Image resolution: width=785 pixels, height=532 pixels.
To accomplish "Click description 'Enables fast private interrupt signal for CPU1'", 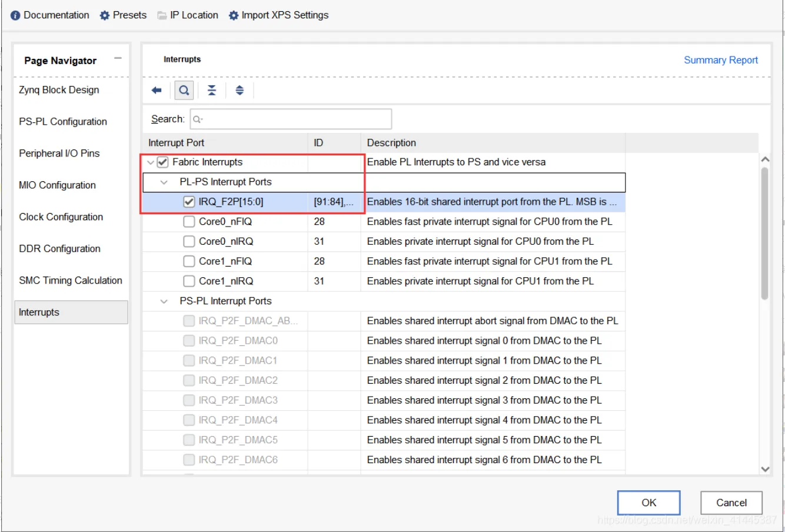I will (x=490, y=261).
